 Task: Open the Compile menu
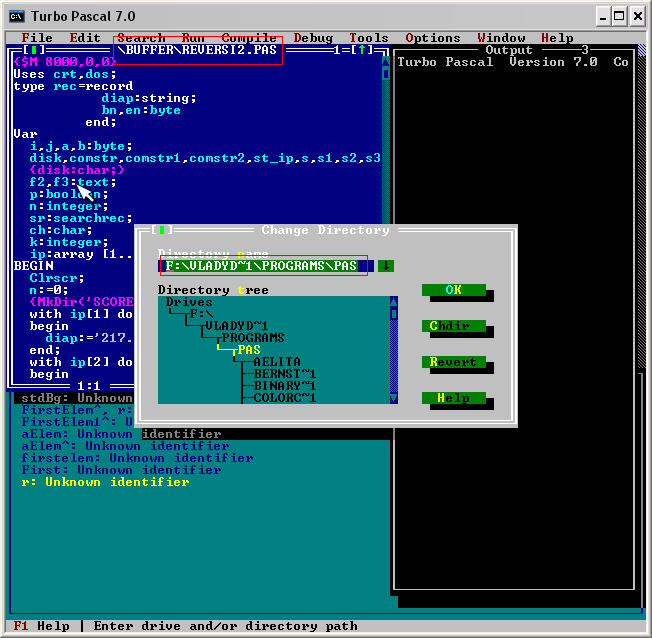(249, 38)
